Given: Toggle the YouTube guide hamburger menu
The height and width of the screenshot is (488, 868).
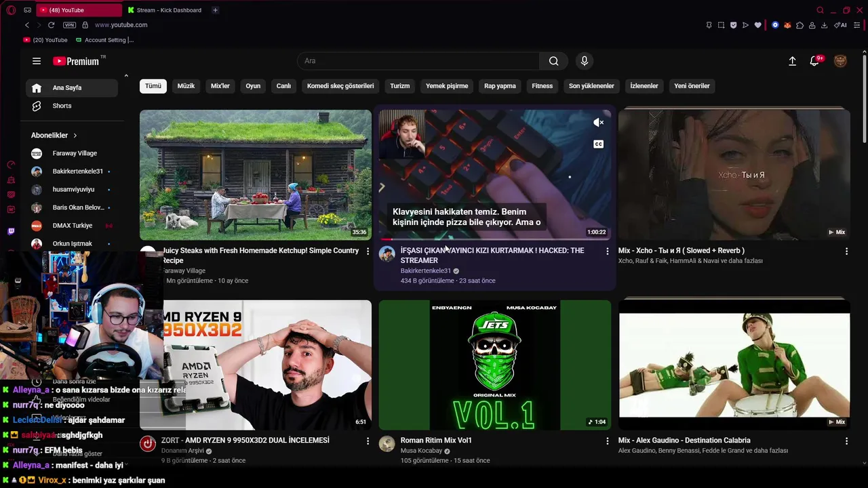Looking at the screenshot, I should pyautogui.click(x=37, y=61).
